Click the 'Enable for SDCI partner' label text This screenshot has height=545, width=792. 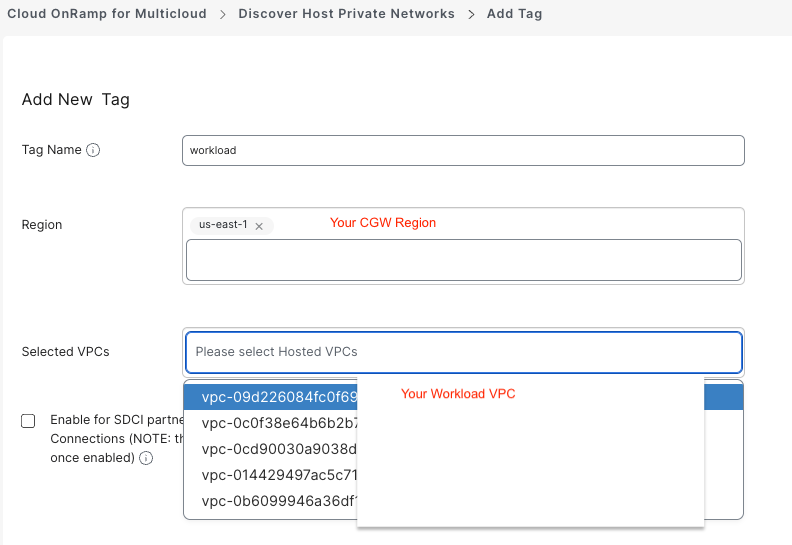[x=116, y=420]
